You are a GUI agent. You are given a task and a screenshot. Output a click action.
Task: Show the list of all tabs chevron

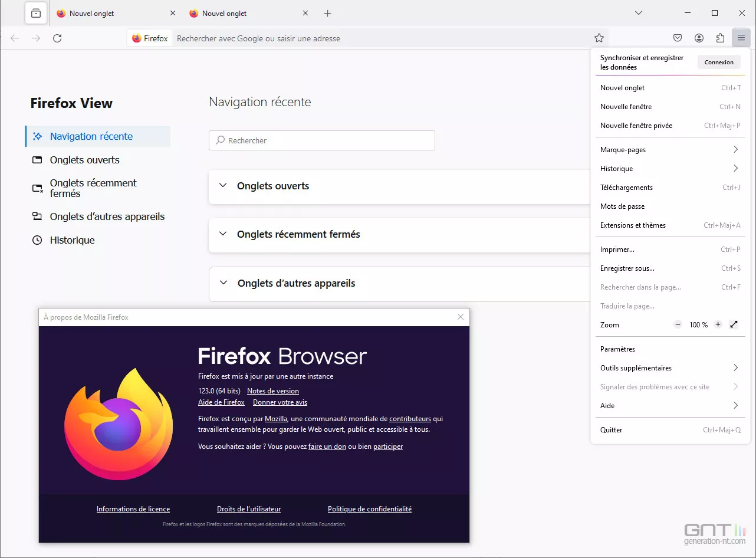coord(638,13)
